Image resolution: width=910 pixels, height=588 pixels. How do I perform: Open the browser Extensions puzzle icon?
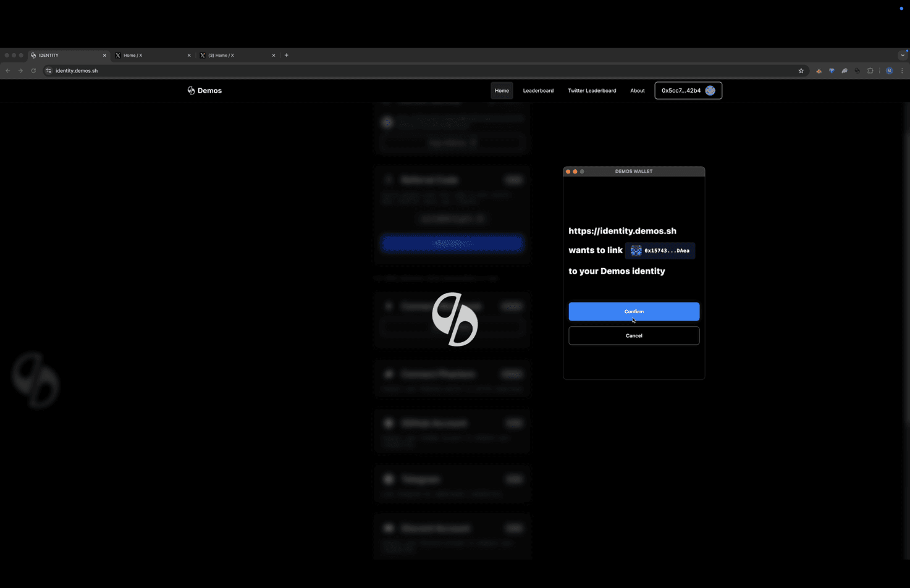870,70
